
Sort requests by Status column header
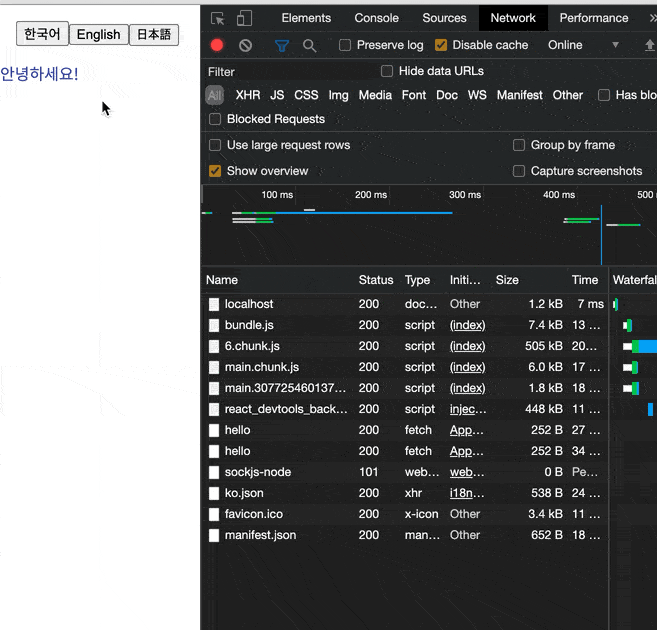coord(376,280)
